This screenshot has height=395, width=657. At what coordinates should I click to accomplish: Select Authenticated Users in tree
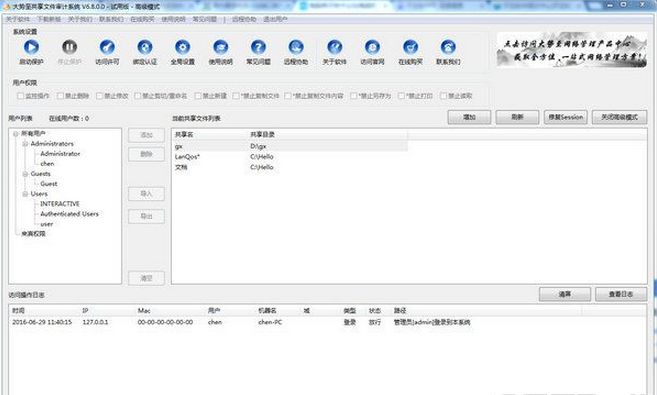[70, 214]
